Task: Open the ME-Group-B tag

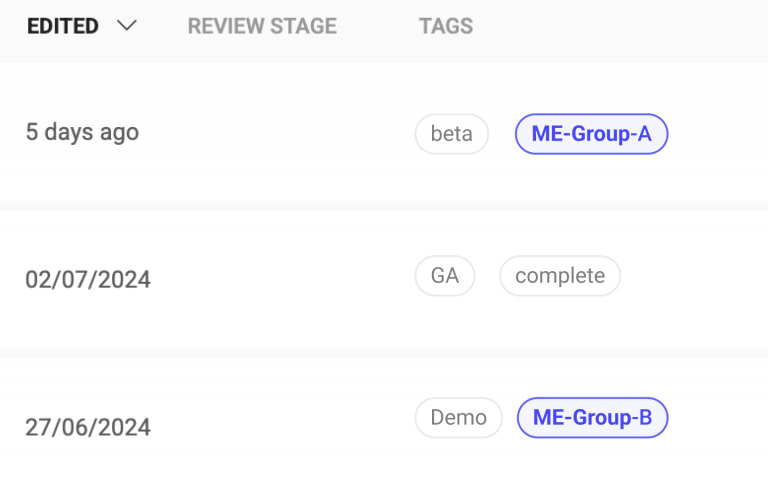Action: click(x=592, y=418)
